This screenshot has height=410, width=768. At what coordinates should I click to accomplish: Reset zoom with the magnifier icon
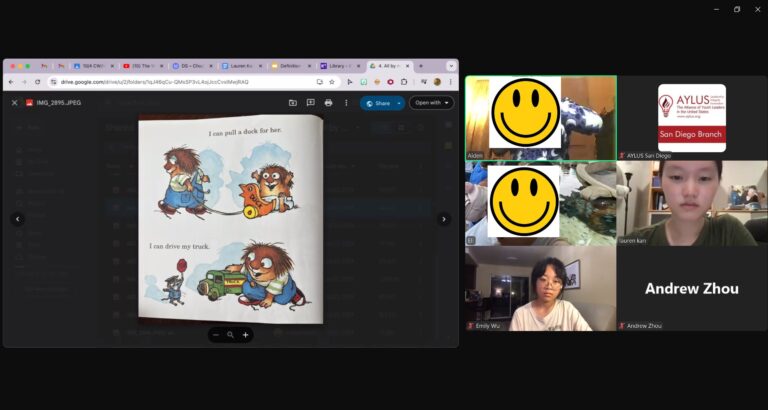230,335
